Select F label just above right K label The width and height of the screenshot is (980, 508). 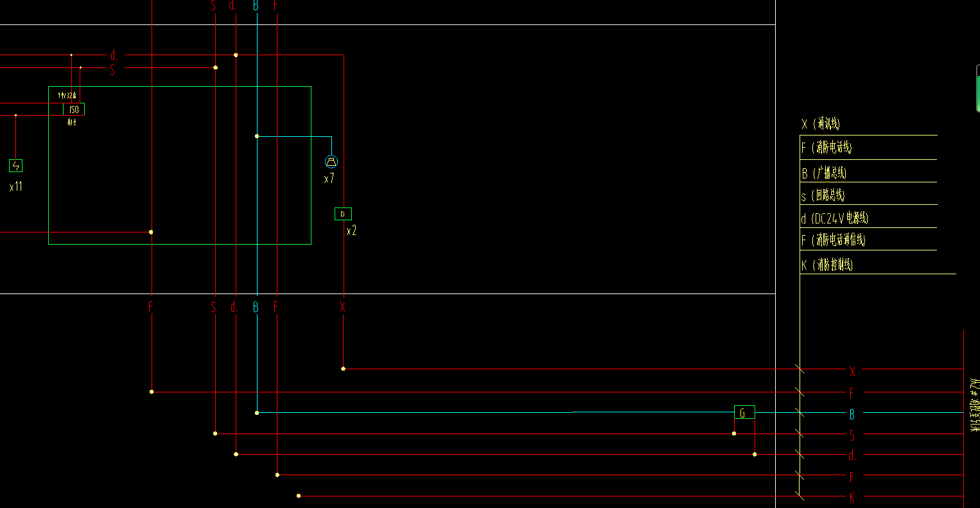point(852,477)
